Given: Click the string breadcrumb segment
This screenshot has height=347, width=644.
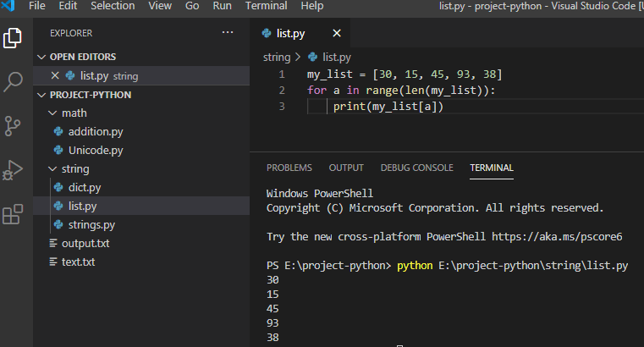Looking at the screenshot, I should click(x=277, y=57).
